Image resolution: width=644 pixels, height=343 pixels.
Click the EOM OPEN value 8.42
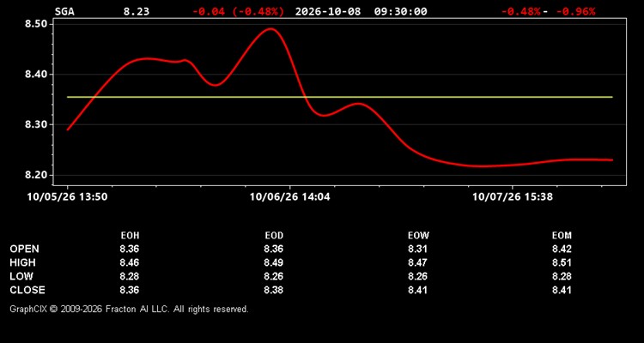pyautogui.click(x=562, y=249)
